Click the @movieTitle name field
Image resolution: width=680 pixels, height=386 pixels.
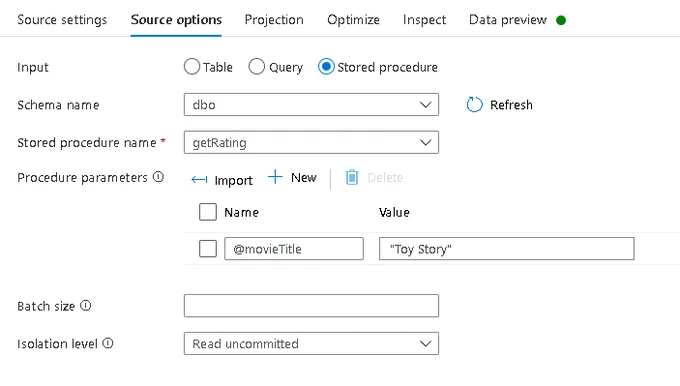(294, 249)
